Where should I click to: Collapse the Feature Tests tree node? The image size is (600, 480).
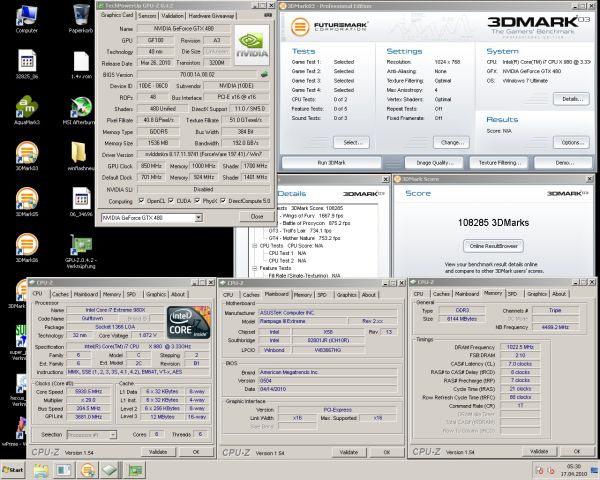[x=255, y=268]
